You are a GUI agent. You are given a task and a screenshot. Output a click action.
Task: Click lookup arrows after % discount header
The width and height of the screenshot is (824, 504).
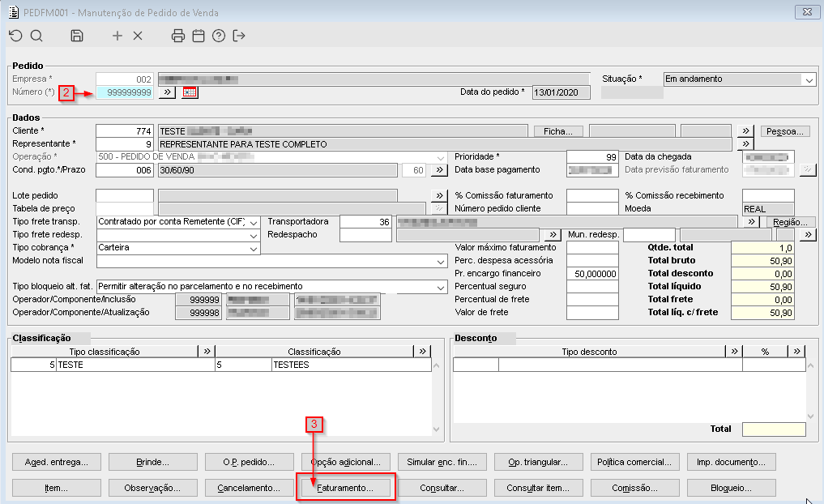(797, 351)
